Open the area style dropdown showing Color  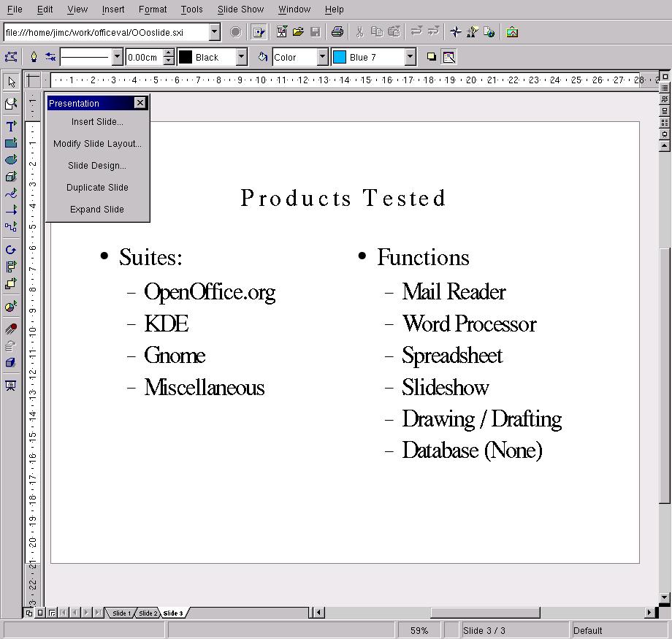coord(322,57)
